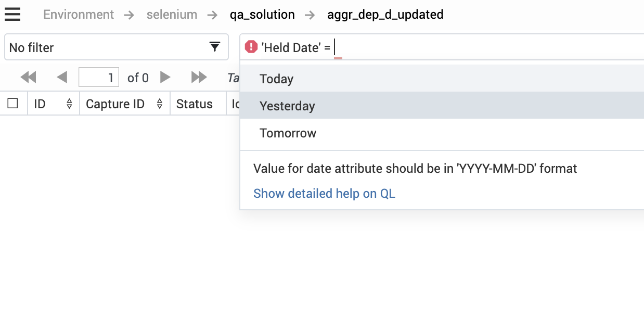Jump to last page of results

(199, 78)
